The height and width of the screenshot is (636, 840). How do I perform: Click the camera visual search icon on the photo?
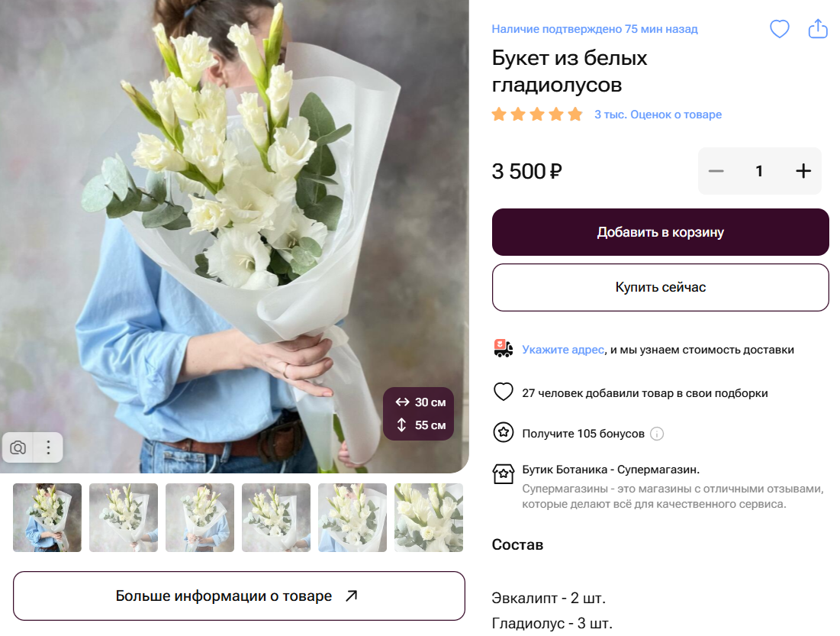click(18, 448)
